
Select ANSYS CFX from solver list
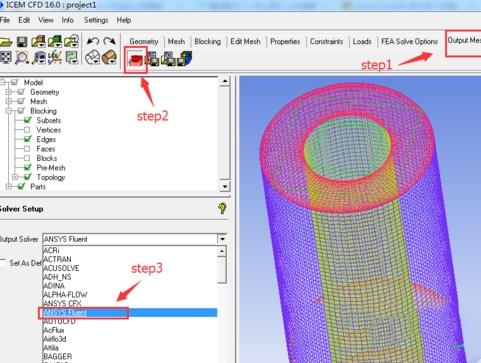[62, 303]
